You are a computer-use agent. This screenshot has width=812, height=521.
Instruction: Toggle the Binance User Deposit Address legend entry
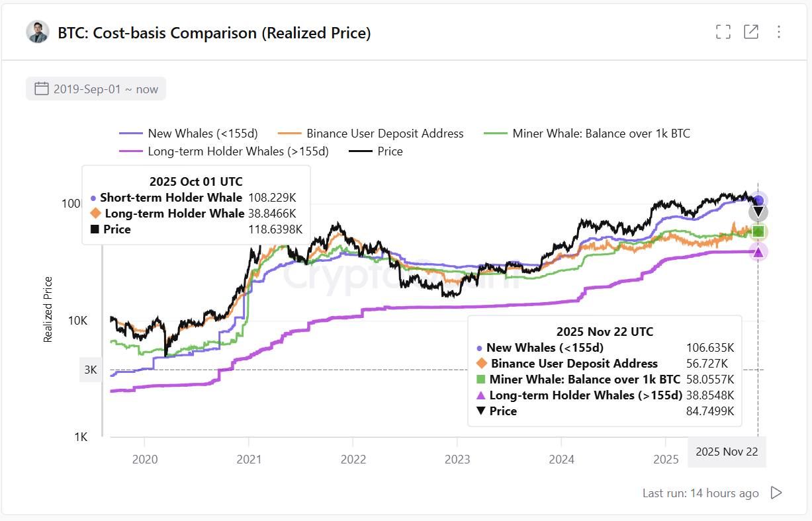383,133
